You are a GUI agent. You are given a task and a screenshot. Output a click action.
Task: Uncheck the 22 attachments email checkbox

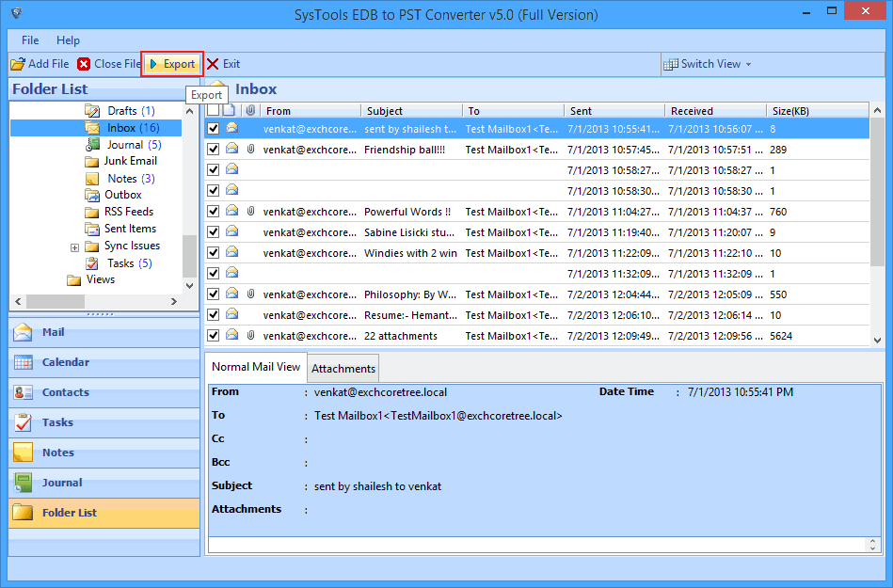click(213, 335)
